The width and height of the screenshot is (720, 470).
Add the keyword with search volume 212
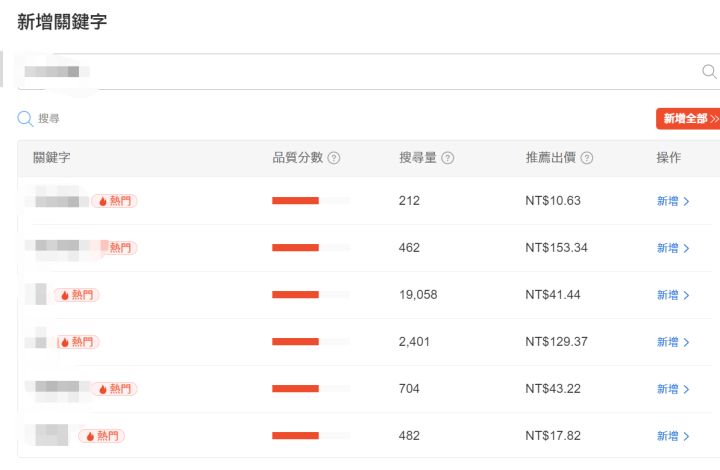[673, 201]
